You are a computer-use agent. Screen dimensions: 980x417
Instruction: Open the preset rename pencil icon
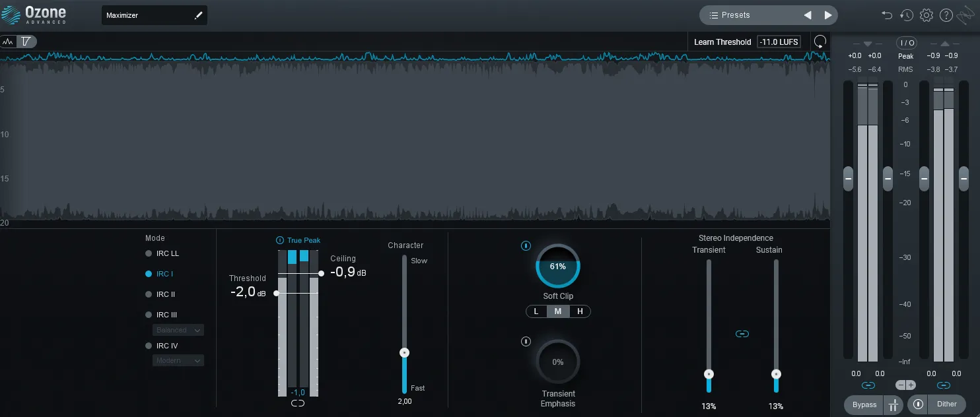tap(199, 15)
